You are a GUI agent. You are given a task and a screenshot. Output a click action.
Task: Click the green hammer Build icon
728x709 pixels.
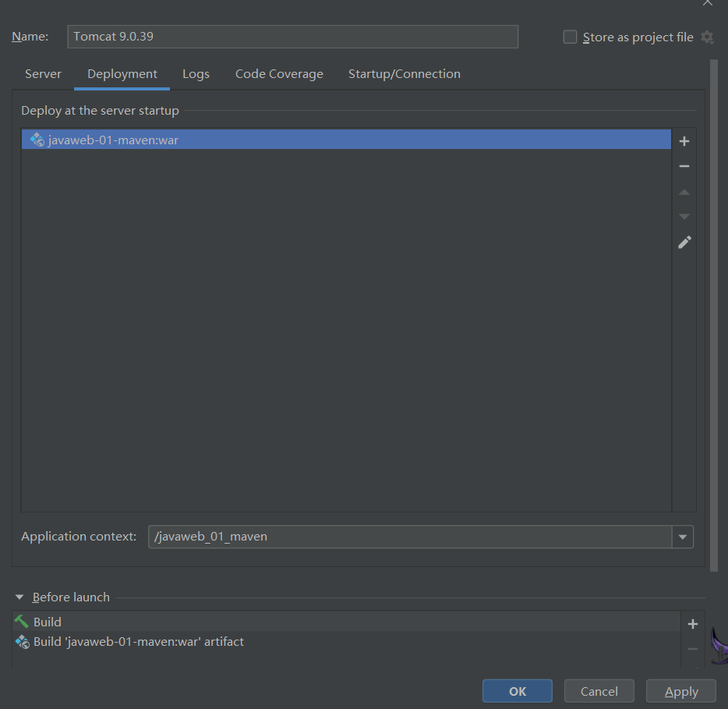pos(21,622)
